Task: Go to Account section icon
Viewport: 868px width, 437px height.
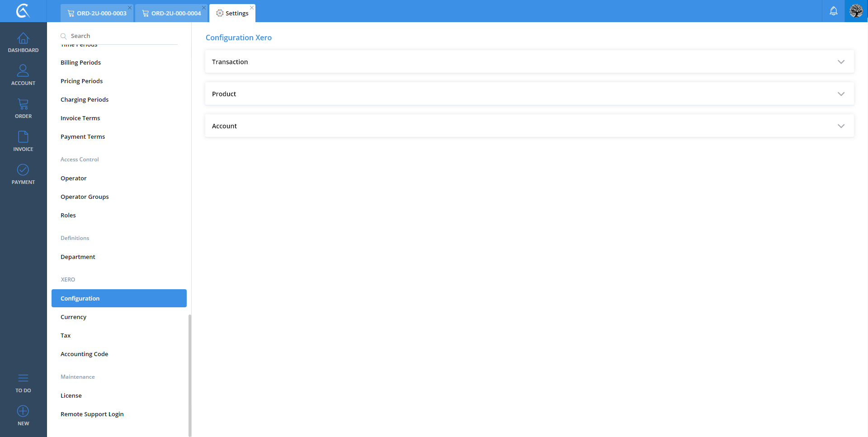Action: 23,71
